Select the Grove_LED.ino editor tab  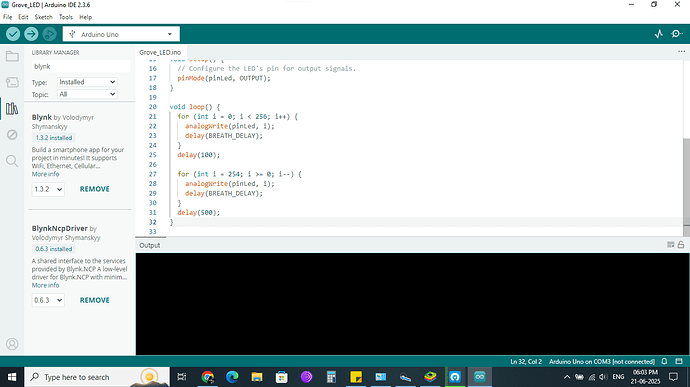pos(160,52)
